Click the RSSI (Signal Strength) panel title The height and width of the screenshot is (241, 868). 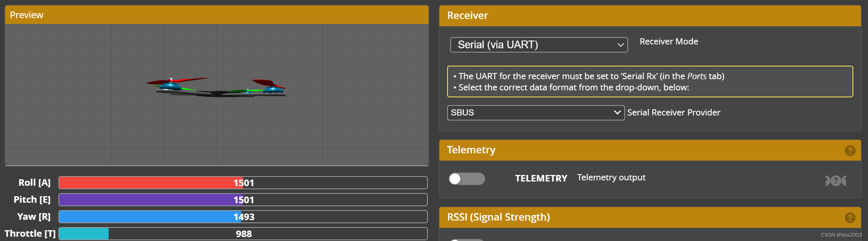(498, 217)
